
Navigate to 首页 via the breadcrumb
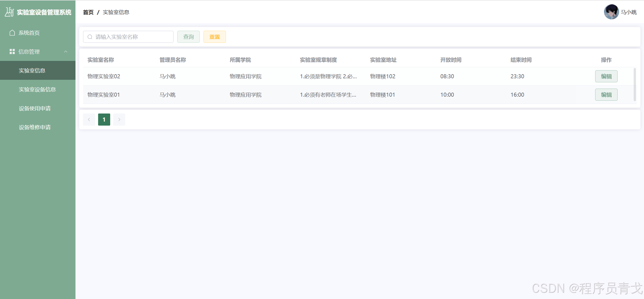coord(88,12)
